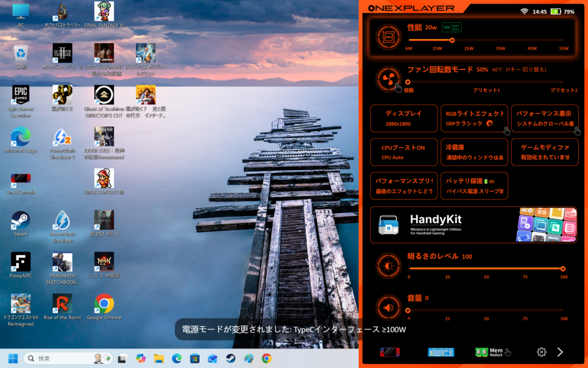Mute using the volume speaker icon
Image resolution: width=588 pixels, height=368 pixels.
[x=388, y=308]
